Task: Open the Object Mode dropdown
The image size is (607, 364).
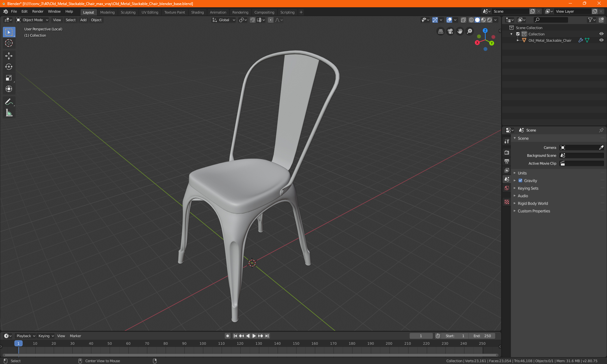Action: pyautogui.click(x=32, y=20)
